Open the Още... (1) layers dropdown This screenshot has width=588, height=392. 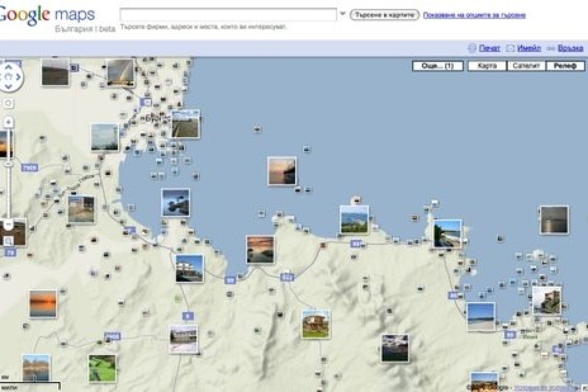437,66
